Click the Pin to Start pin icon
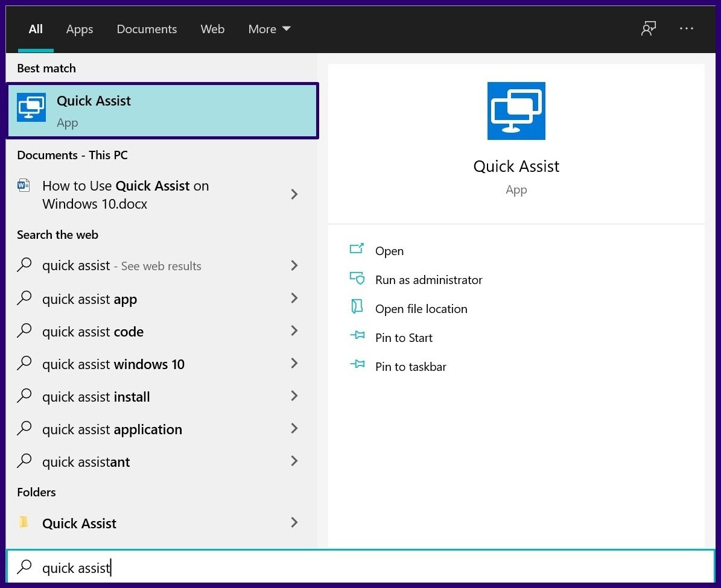The height and width of the screenshot is (588, 721). click(x=357, y=337)
